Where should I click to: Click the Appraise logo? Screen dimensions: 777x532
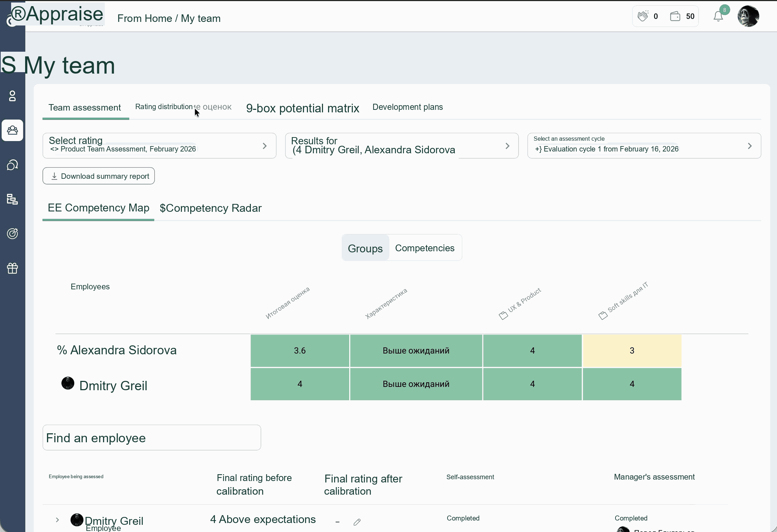[x=57, y=14]
